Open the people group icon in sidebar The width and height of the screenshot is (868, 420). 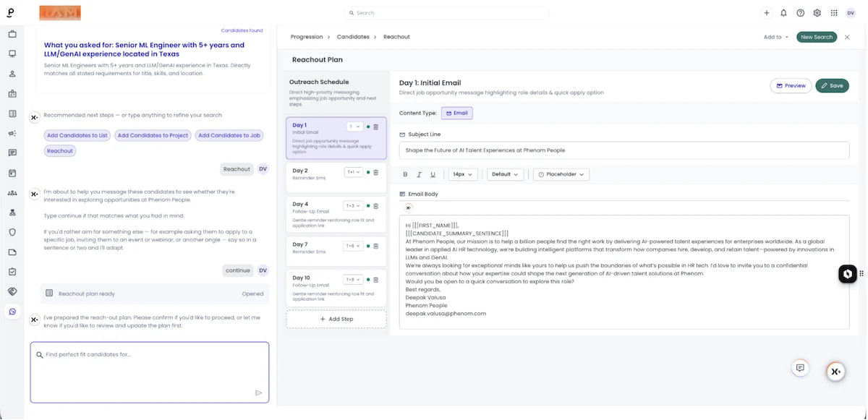[x=12, y=193]
